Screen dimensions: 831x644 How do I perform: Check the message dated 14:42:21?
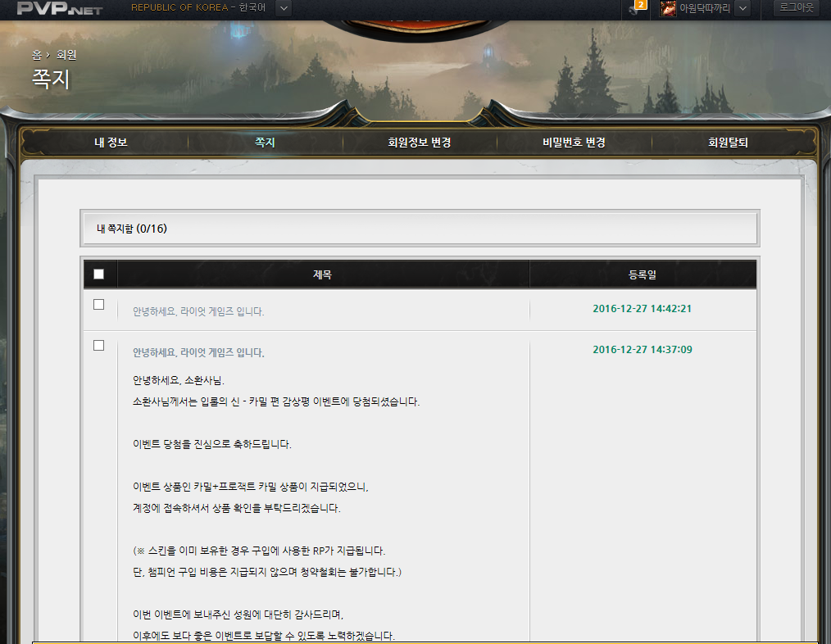tap(98, 304)
